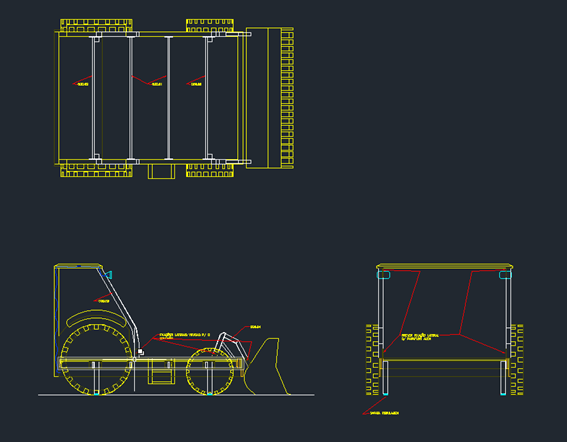Select the leftmost white cross-bar in plan view
Image resolution: width=567 pixels, height=442 pixels.
pyautogui.click(x=94, y=98)
